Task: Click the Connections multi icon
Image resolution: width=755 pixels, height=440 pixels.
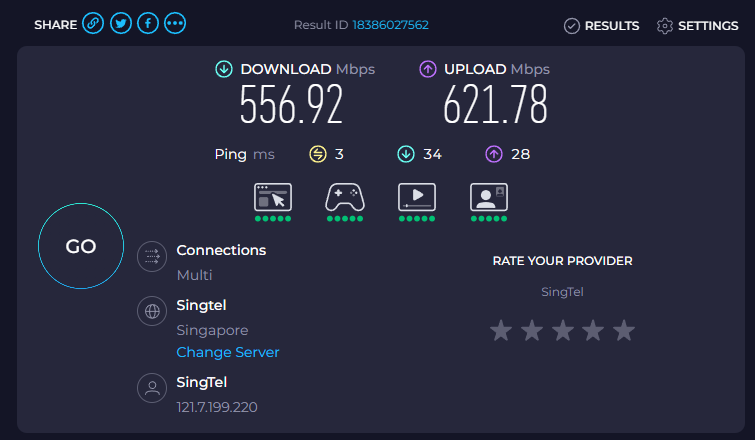Action: click(x=152, y=257)
